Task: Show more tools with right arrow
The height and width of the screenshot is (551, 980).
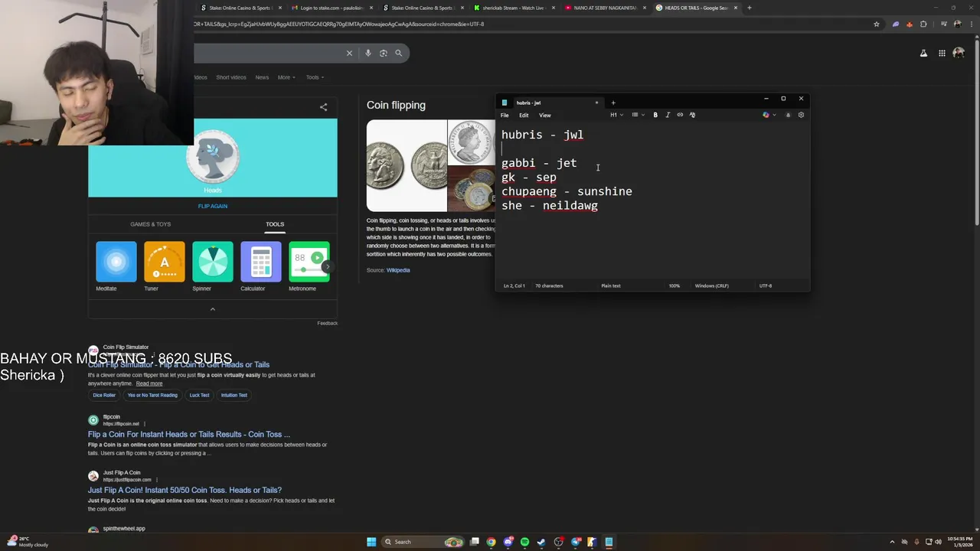Action: (x=327, y=266)
